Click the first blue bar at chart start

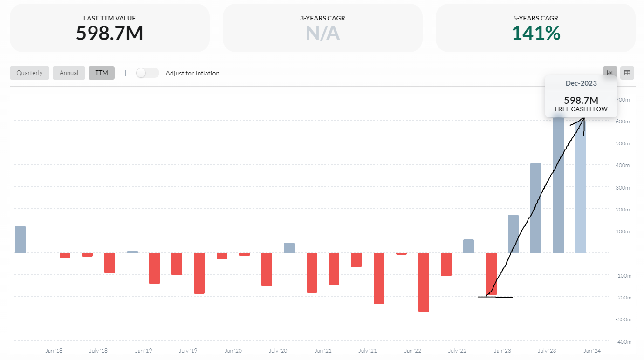pos(20,239)
